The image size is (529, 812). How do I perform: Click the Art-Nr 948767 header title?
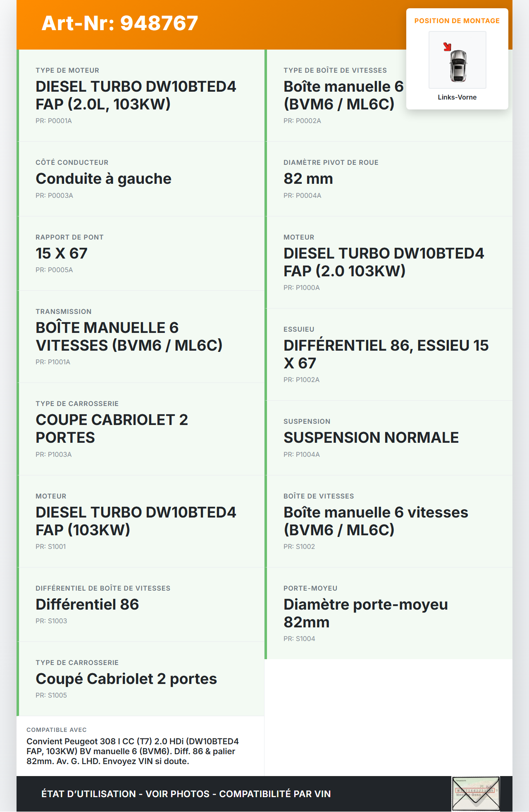click(x=120, y=23)
